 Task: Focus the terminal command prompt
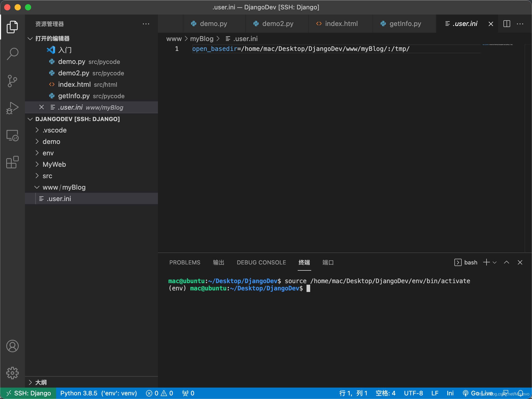pos(308,288)
